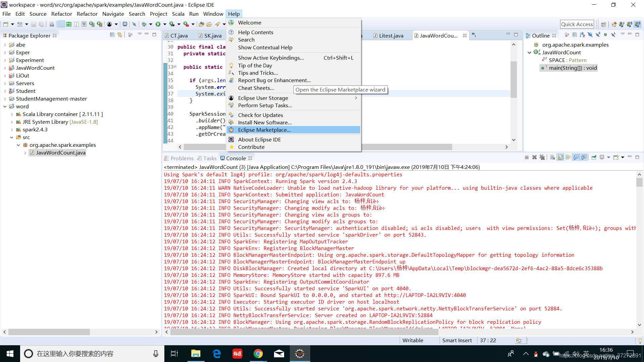Open Chrome from the taskbar
This screenshot has height=362, width=644.
[258, 354]
